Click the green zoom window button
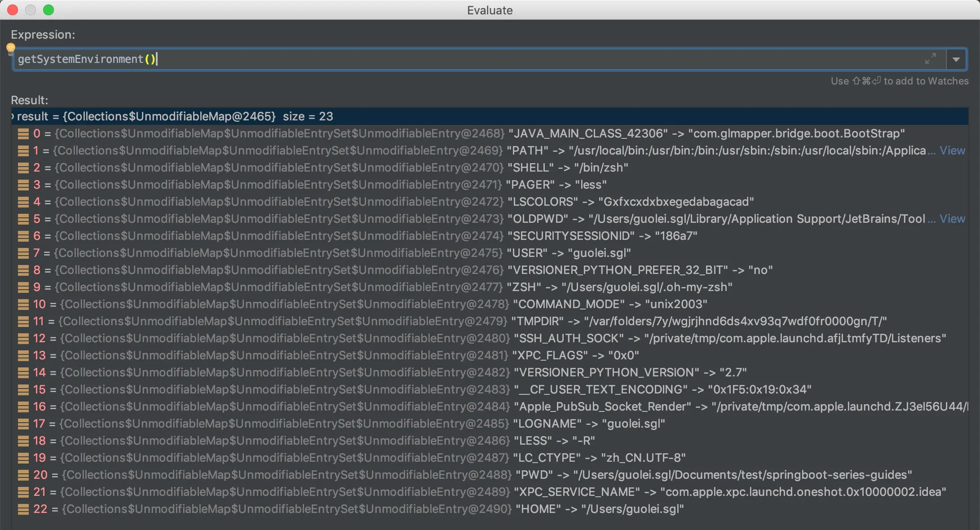This screenshot has height=530, width=980. pos(49,10)
